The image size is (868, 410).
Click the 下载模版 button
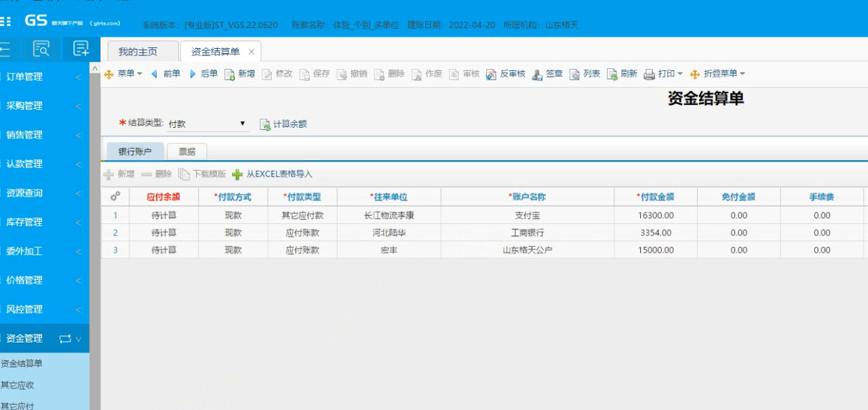coord(202,174)
